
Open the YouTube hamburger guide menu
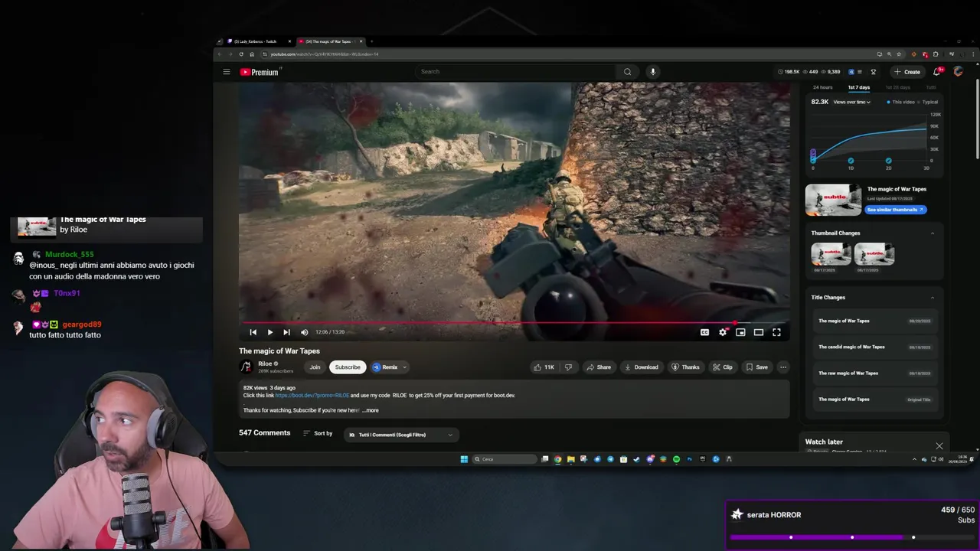tap(227, 72)
